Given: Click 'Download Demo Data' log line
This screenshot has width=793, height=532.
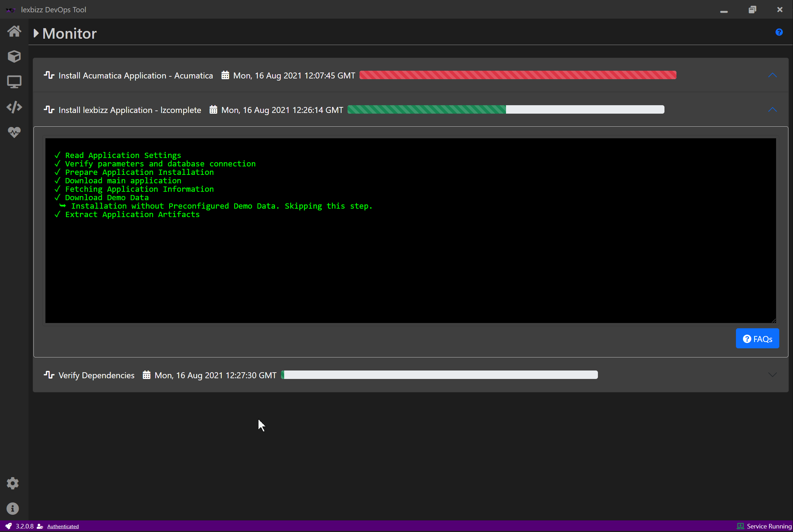Looking at the screenshot, I should (107, 198).
